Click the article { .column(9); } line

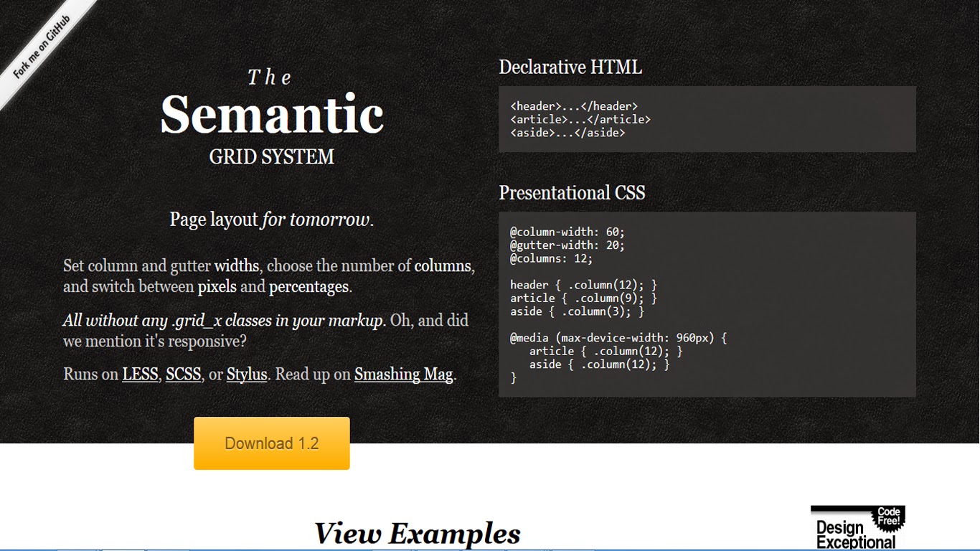(584, 298)
